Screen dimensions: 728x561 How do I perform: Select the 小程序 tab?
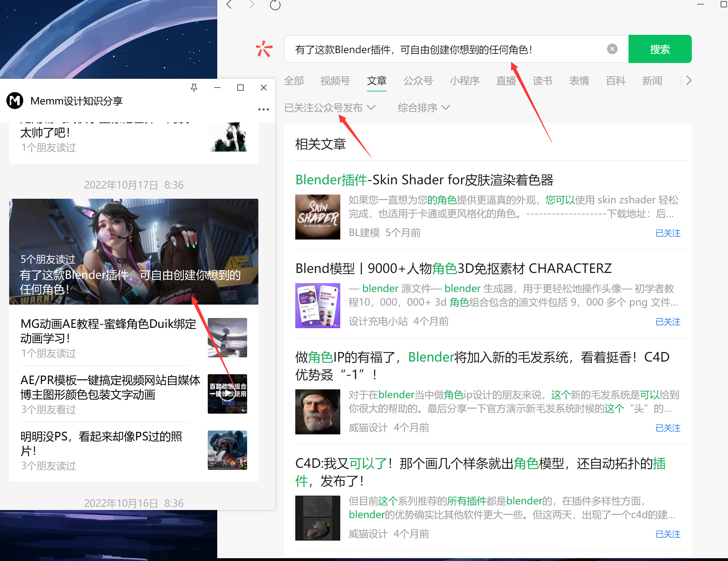tap(464, 81)
